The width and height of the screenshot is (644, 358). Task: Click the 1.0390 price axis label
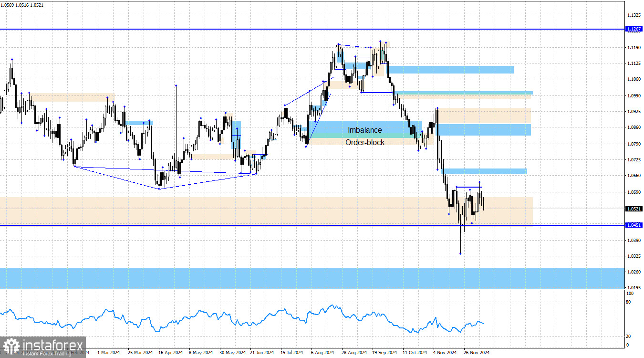(x=634, y=240)
